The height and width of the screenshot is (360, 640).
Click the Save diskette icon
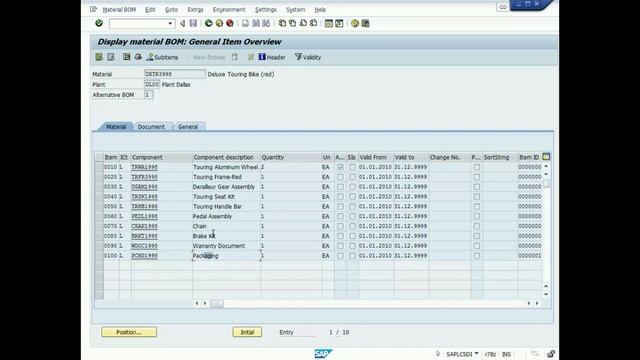click(x=193, y=24)
